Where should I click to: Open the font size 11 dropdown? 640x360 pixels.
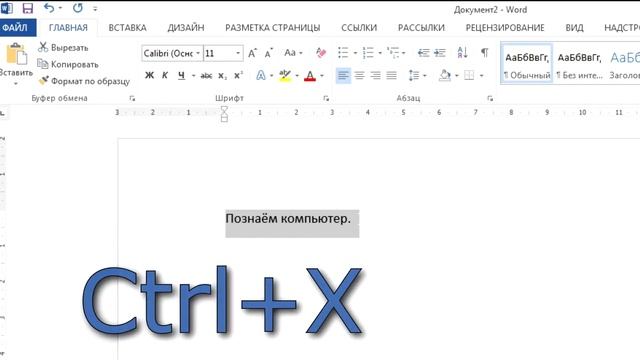238,53
